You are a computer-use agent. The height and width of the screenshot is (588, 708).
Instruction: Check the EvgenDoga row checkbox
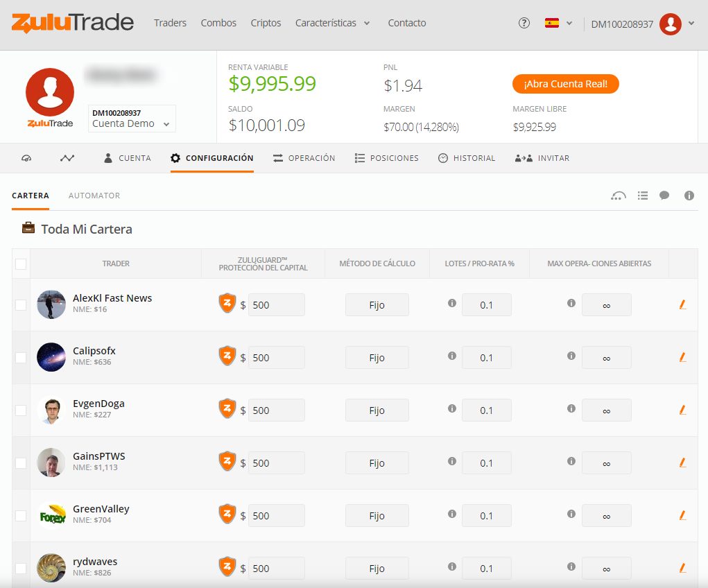click(x=21, y=410)
